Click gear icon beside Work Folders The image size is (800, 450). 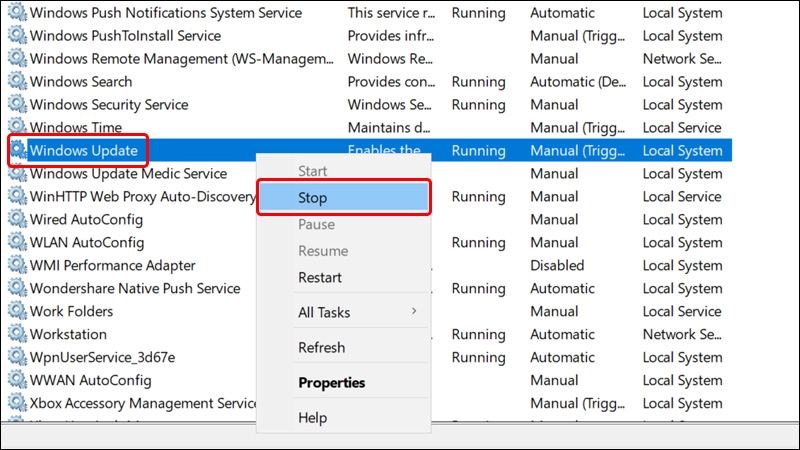(17, 311)
